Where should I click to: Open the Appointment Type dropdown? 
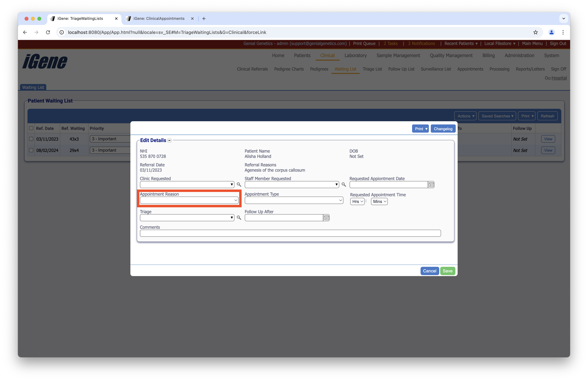click(x=294, y=200)
